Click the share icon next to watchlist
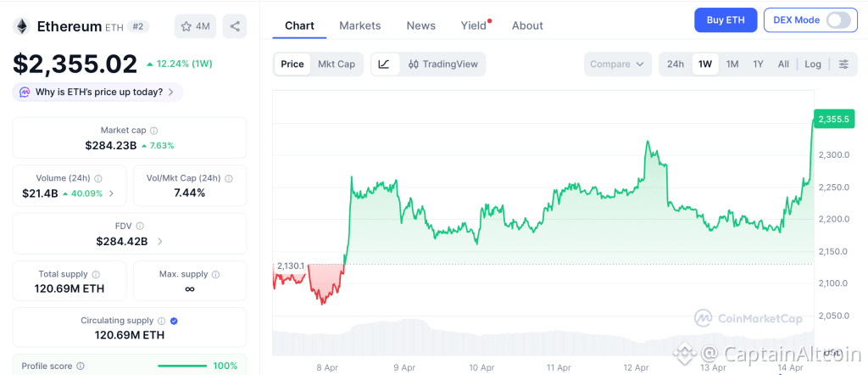This screenshot has height=375, width=868. [x=235, y=26]
